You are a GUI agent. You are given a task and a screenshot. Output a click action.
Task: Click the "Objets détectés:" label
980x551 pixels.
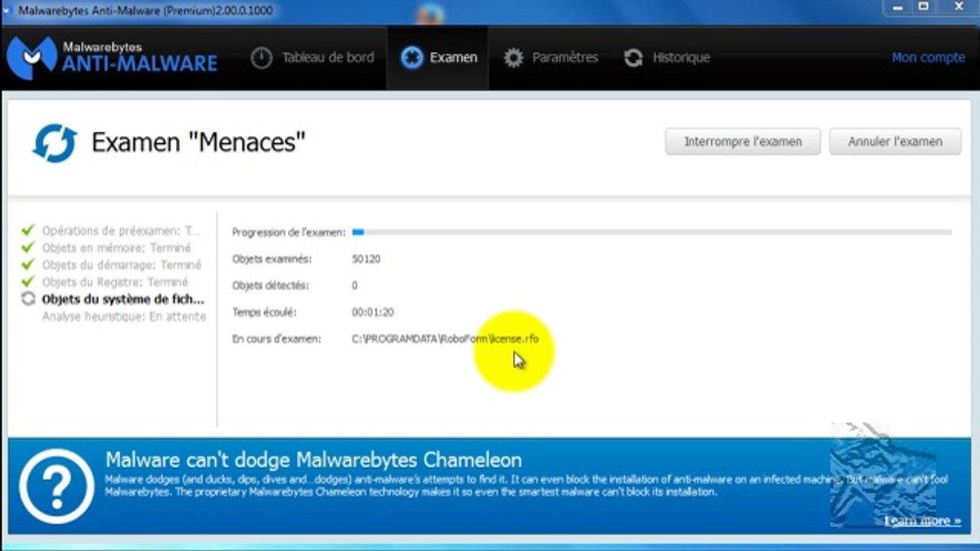(x=270, y=285)
